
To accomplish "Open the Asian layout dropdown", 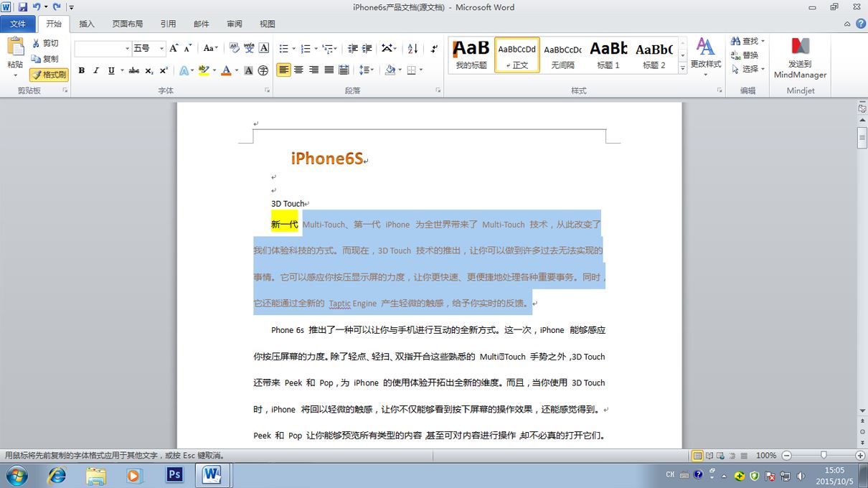I will point(389,48).
